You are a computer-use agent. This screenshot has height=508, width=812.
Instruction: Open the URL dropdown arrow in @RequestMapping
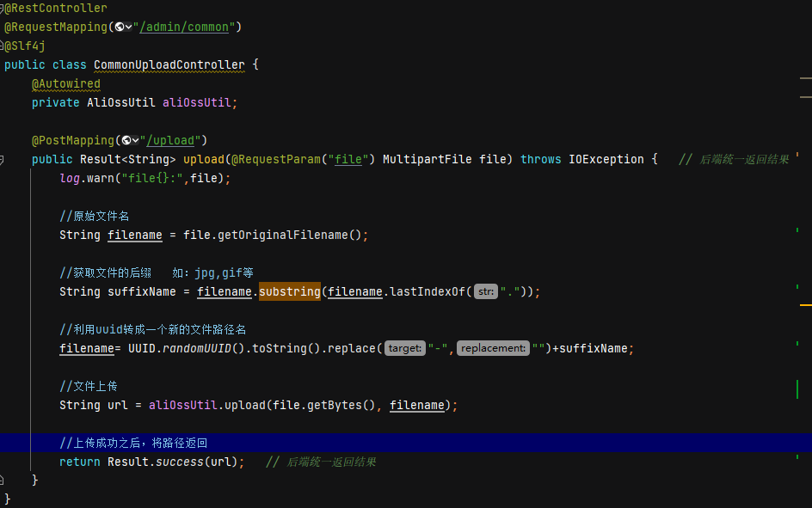128,27
